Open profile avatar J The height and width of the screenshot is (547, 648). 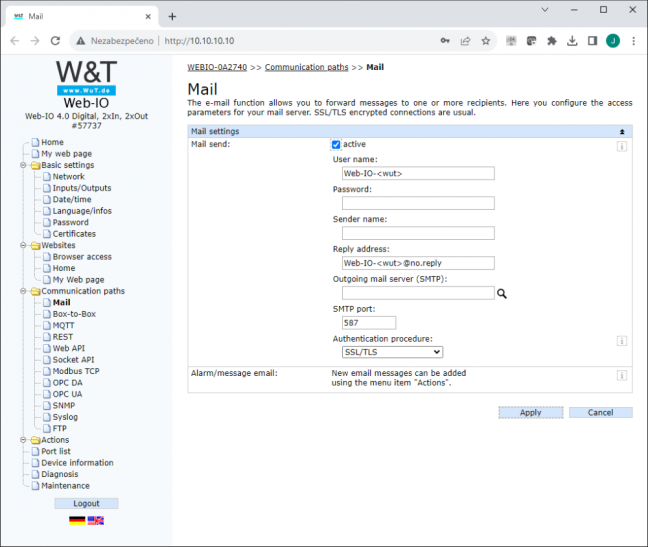tap(613, 40)
